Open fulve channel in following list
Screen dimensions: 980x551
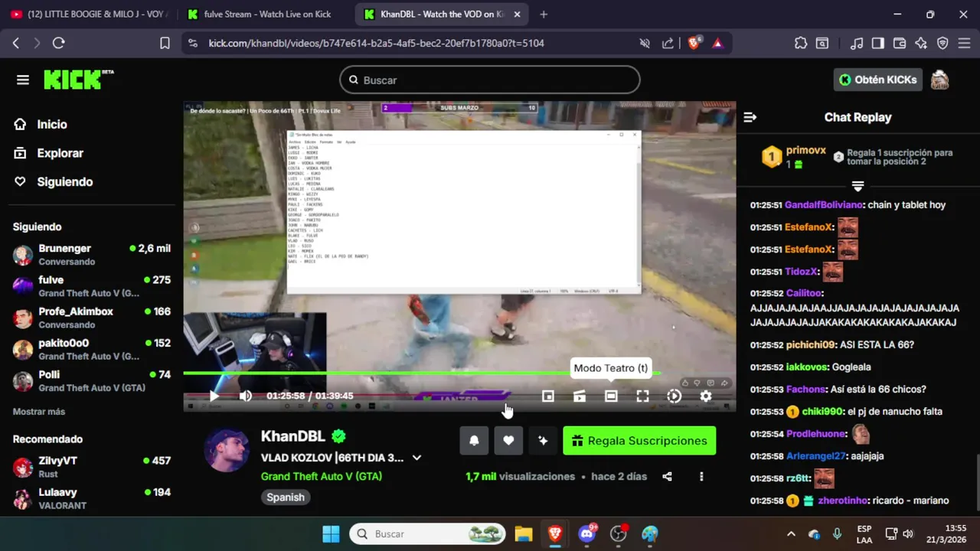(92, 286)
